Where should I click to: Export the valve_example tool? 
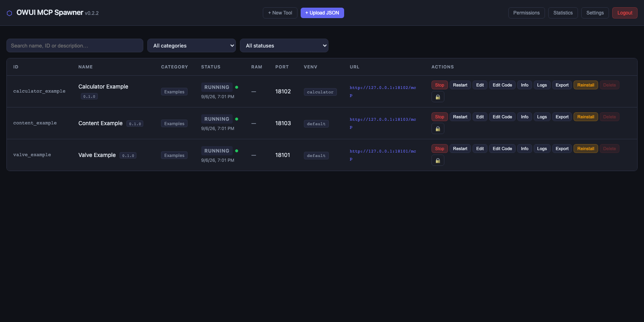click(x=562, y=149)
